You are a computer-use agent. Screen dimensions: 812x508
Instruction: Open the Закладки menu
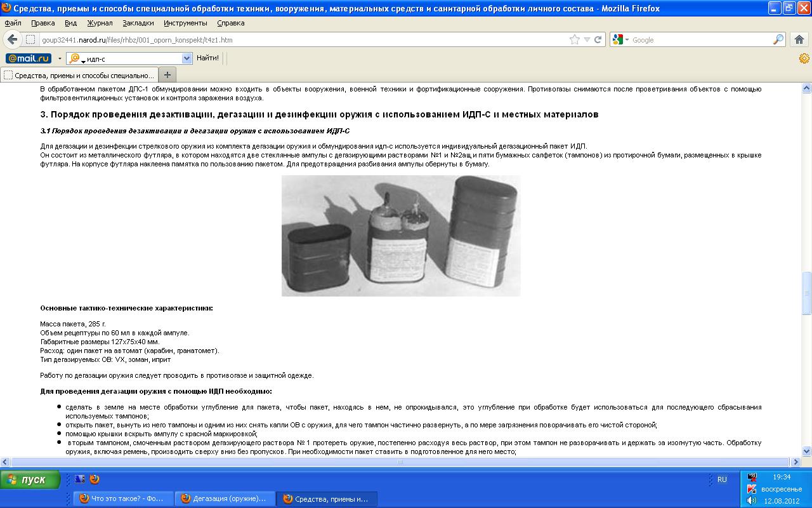[138, 23]
